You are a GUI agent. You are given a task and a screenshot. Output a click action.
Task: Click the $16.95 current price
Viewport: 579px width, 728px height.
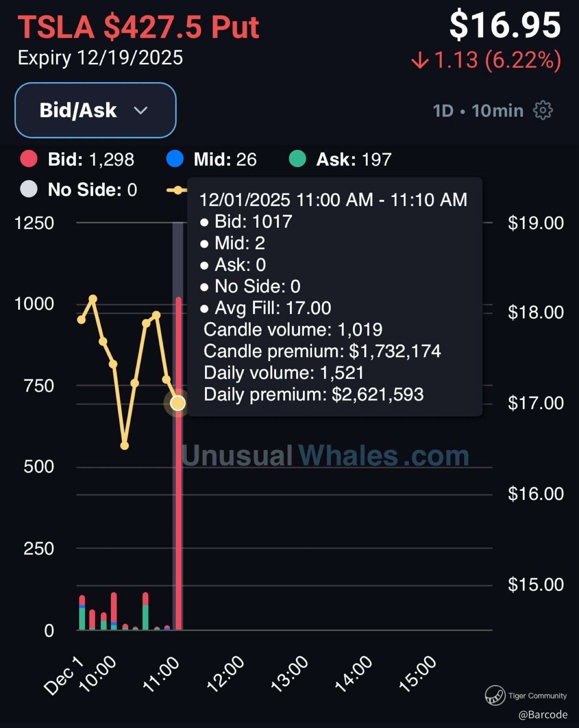[505, 25]
